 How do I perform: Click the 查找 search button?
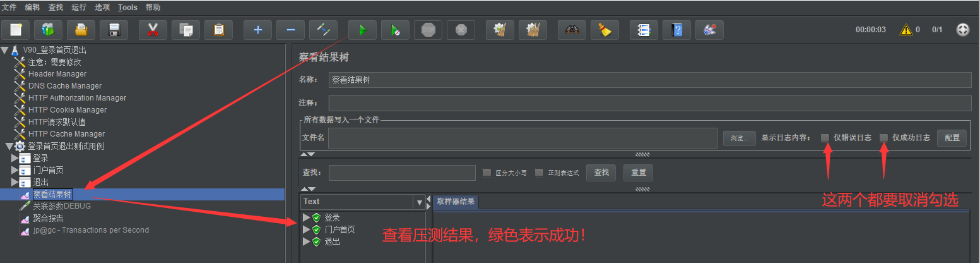[601, 173]
